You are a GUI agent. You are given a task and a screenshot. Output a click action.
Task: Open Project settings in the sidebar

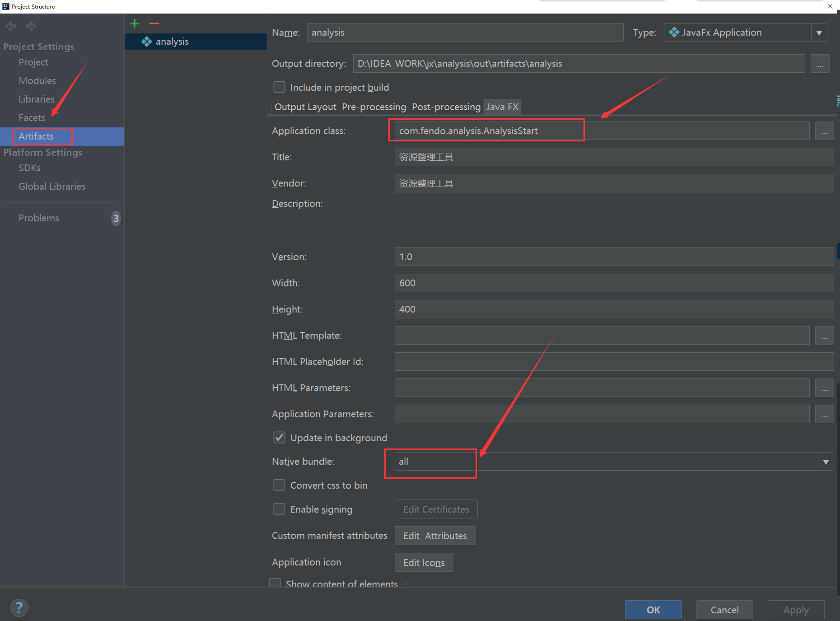[33, 62]
